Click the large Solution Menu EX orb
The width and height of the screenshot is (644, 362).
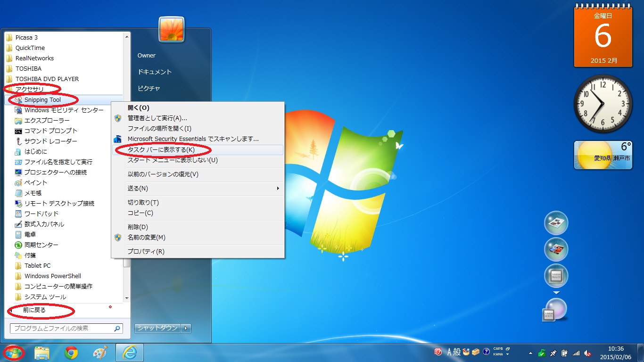(555, 310)
